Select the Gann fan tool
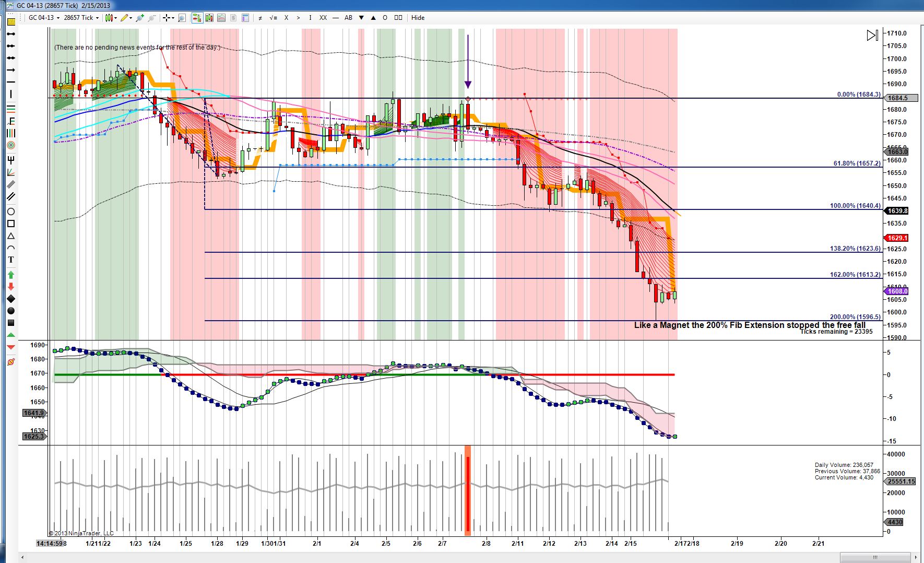 [x=10, y=172]
